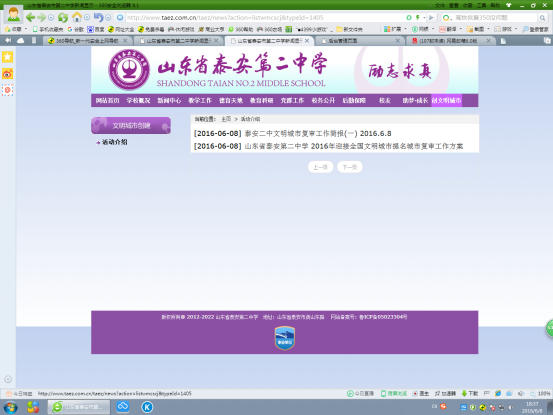Click the 下一页 next page button
Viewport: 553px width, 415px height.
click(350, 167)
